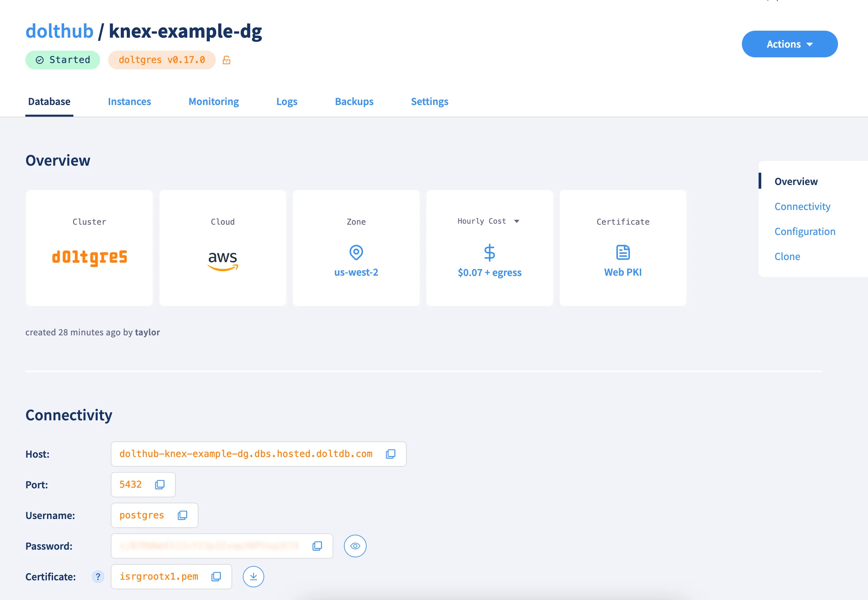
Task: Open the Actions dropdown menu
Action: click(x=789, y=44)
